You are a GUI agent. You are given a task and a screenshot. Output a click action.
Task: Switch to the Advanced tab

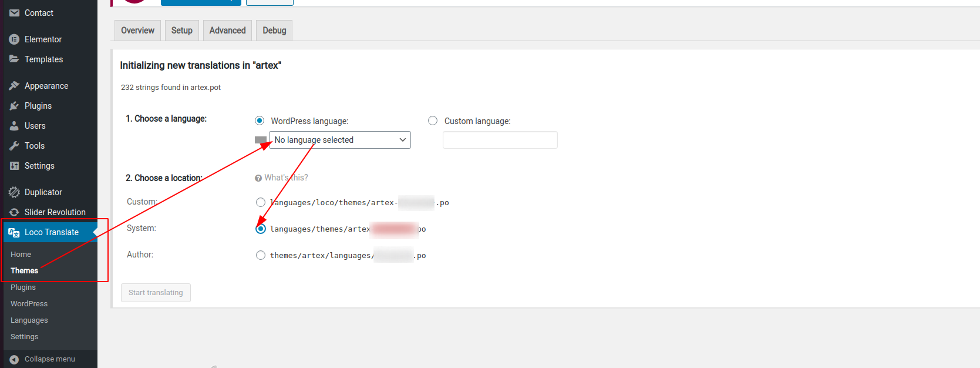tap(228, 31)
